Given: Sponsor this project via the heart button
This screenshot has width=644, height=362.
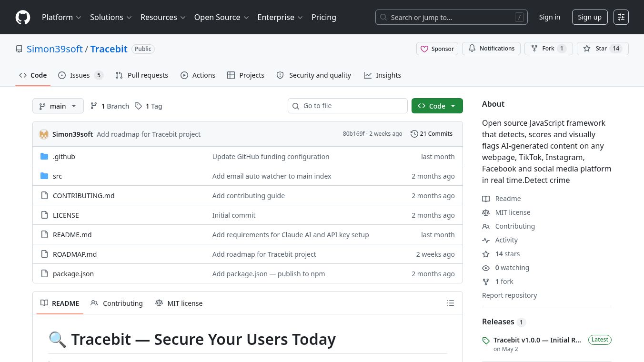Looking at the screenshot, I should [x=437, y=49].
